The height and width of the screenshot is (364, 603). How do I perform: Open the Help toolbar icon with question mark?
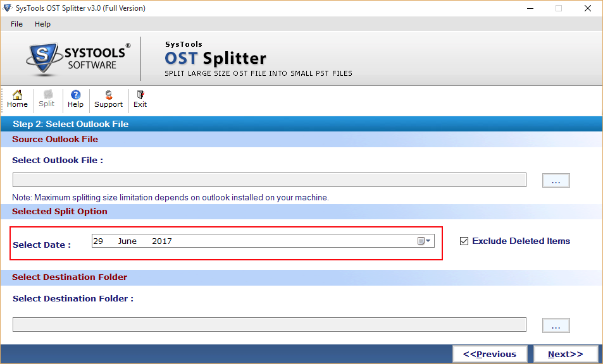75,99
